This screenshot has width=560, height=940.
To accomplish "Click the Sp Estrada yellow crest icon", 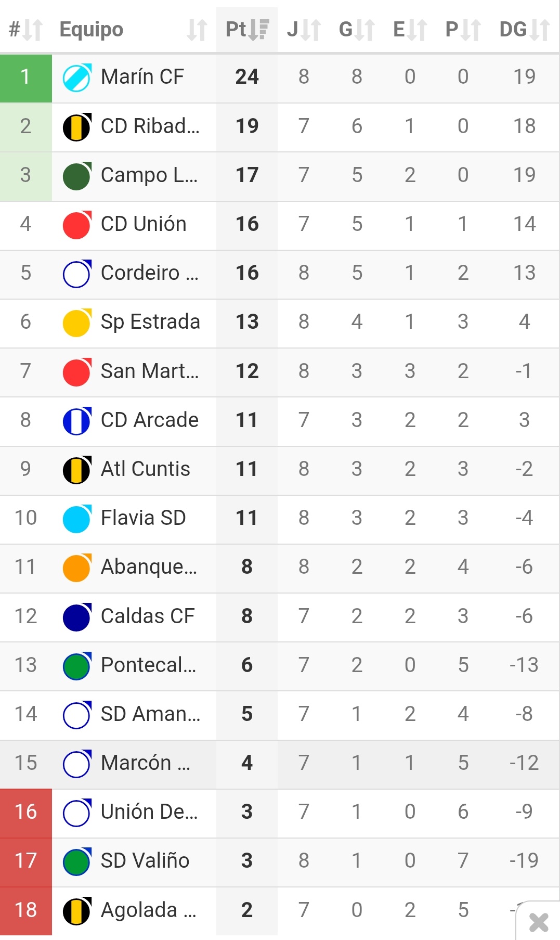I will point(77,322).
